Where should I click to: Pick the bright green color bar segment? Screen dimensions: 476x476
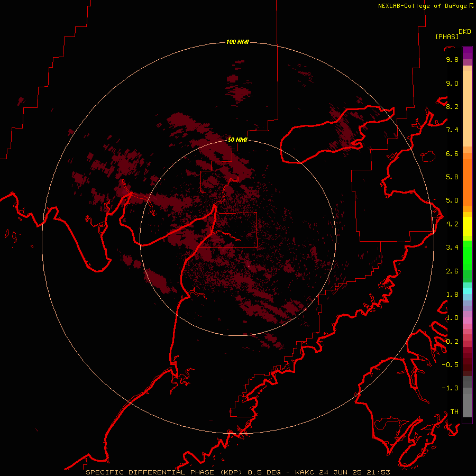coord(467,255)
